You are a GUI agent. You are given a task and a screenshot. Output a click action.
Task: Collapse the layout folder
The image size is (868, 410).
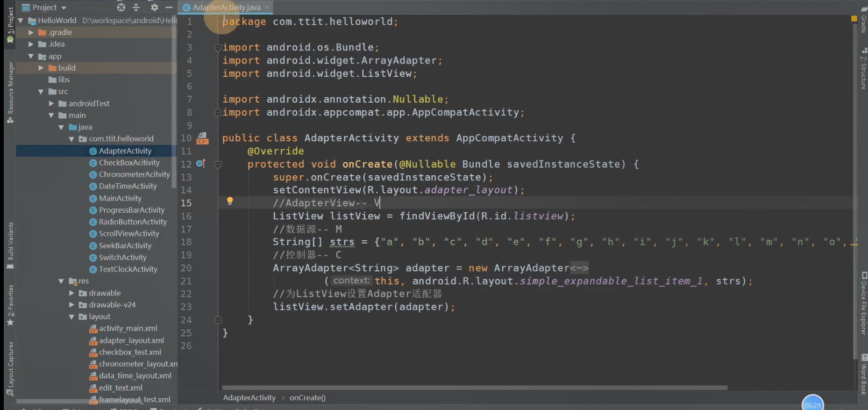point(72,317)
